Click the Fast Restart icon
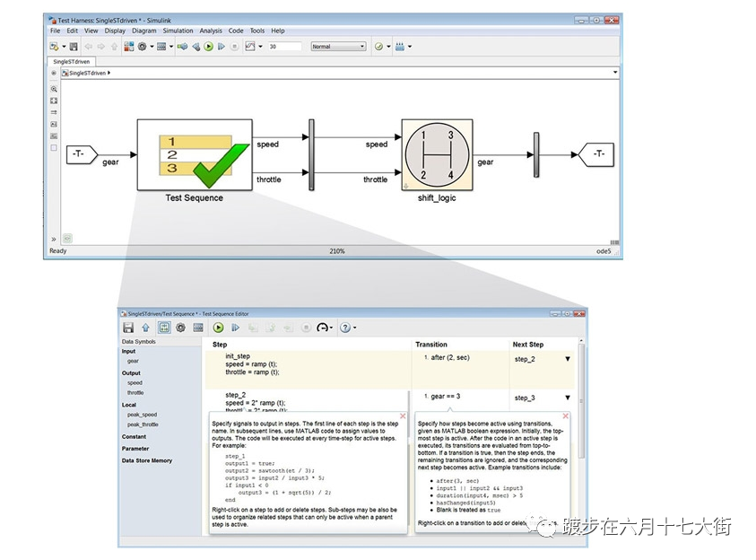Viewport: 756px width, 560px height. click(182, 47)
